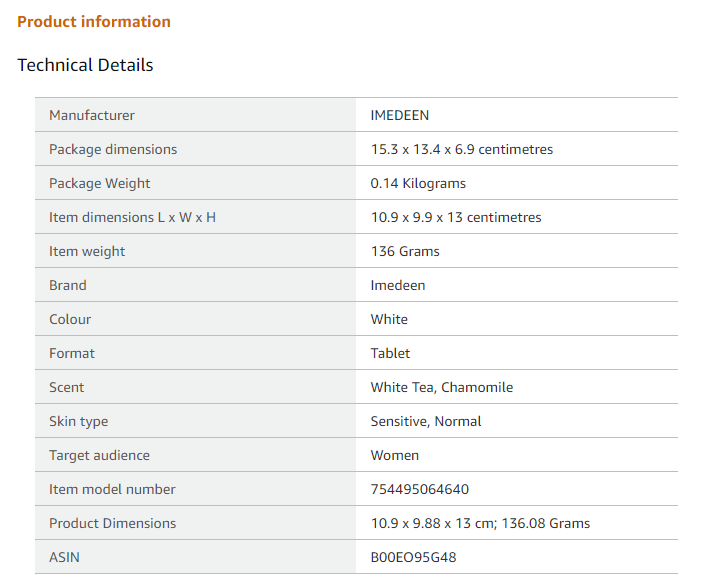Select the B00EO95G48 ASIN value

[414, 557]
